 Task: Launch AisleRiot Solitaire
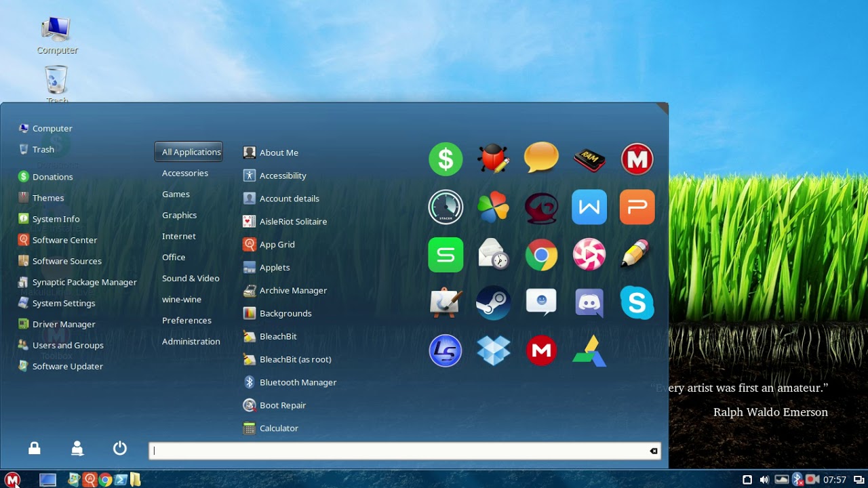pyautogui.click(x=285, y=222)
